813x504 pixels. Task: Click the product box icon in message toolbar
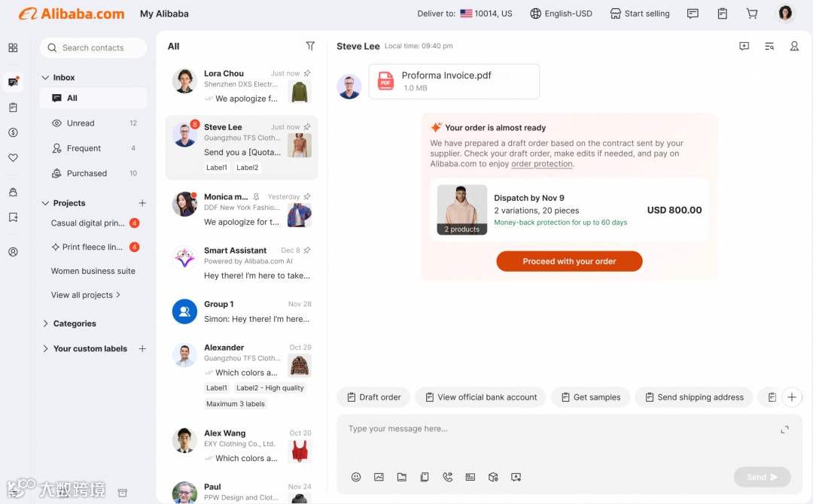click(493, 477)
